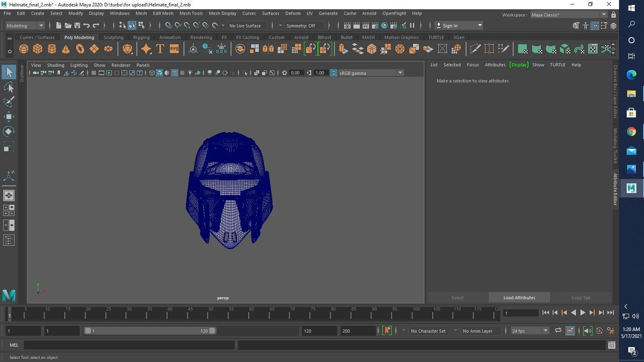
Task: Click the polygon Type tool icon
Action: coord(160,49)
